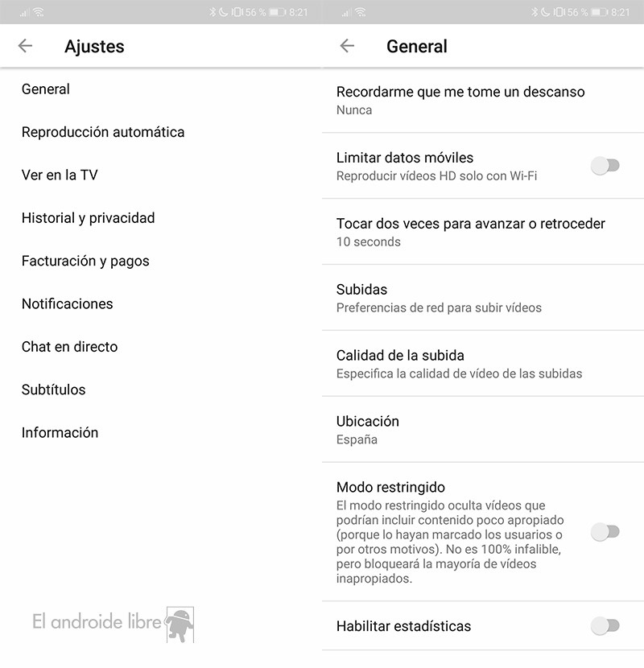Turn on Habilitar estadísticas switch

(605, 625)
